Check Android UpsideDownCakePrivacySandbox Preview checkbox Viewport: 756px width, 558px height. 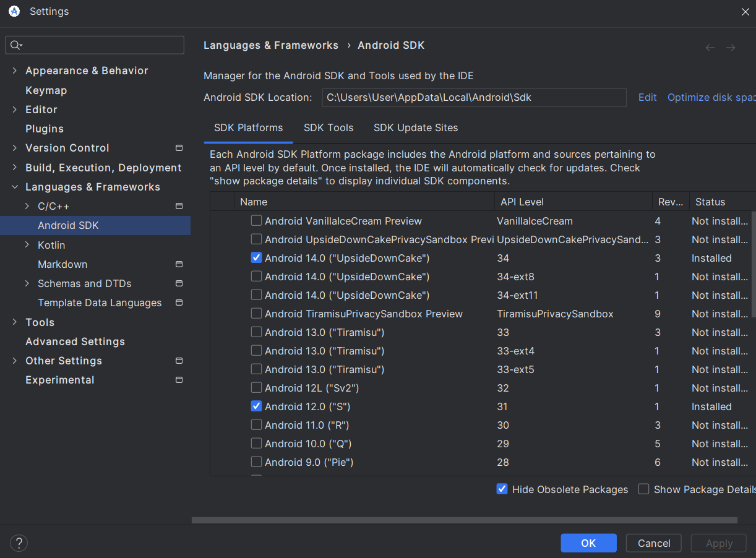point(256,239)
